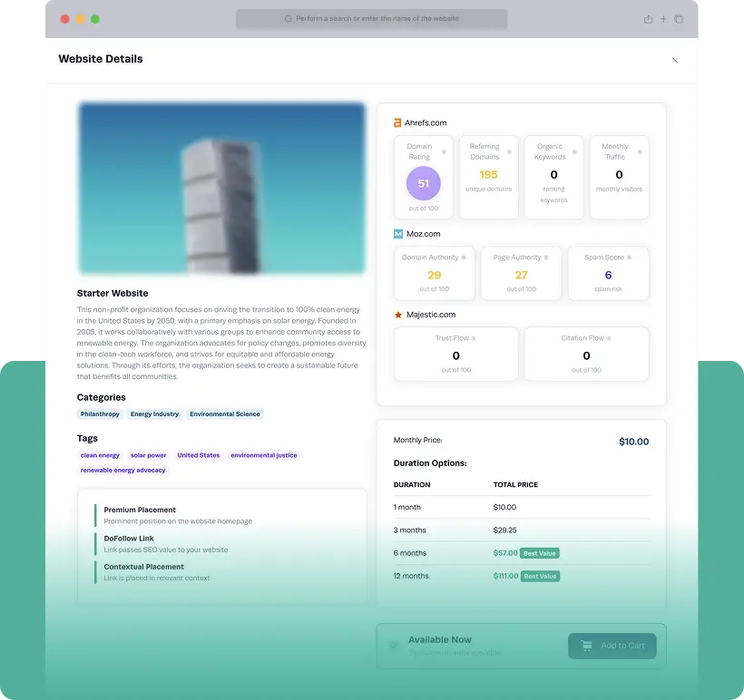Close the Website Details panel
744x700 pixels.
[674, 60]
